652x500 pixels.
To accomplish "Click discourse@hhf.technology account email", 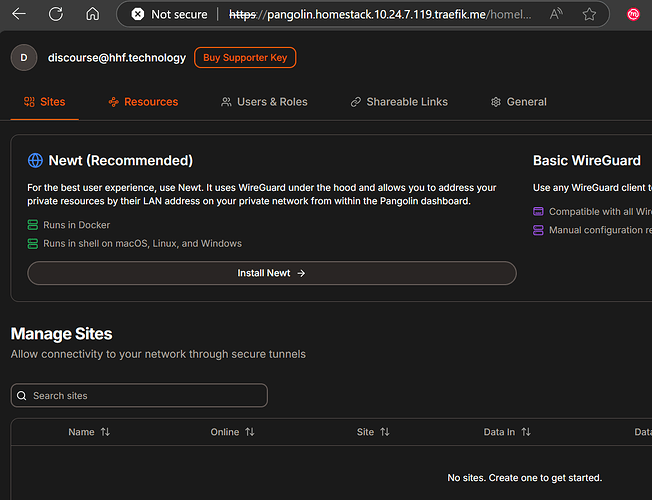I will pyautogui.click(x=117, y=57).
